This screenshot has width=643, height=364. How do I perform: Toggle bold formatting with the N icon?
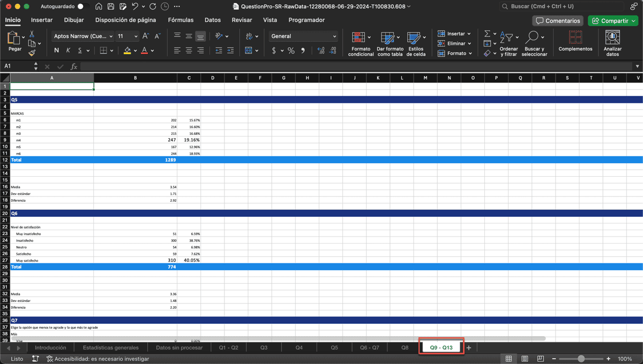coord(56,49)
